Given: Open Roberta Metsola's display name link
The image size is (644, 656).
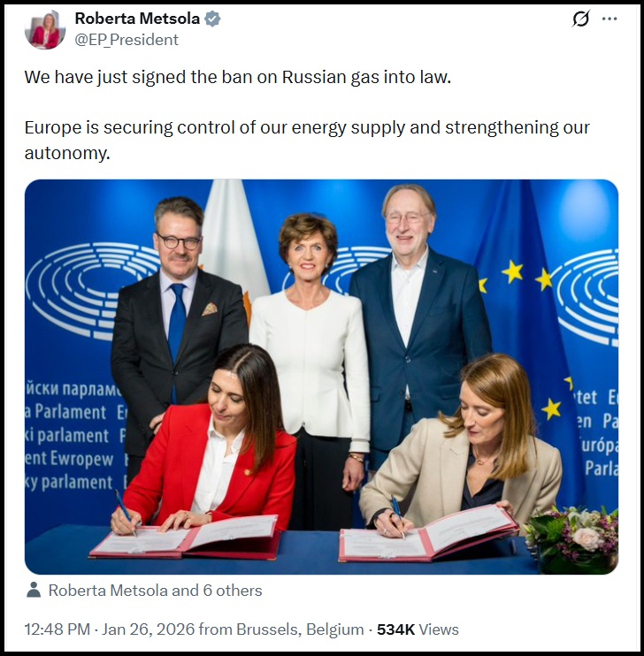Looking at the screenshot, I should click(139, 19).
